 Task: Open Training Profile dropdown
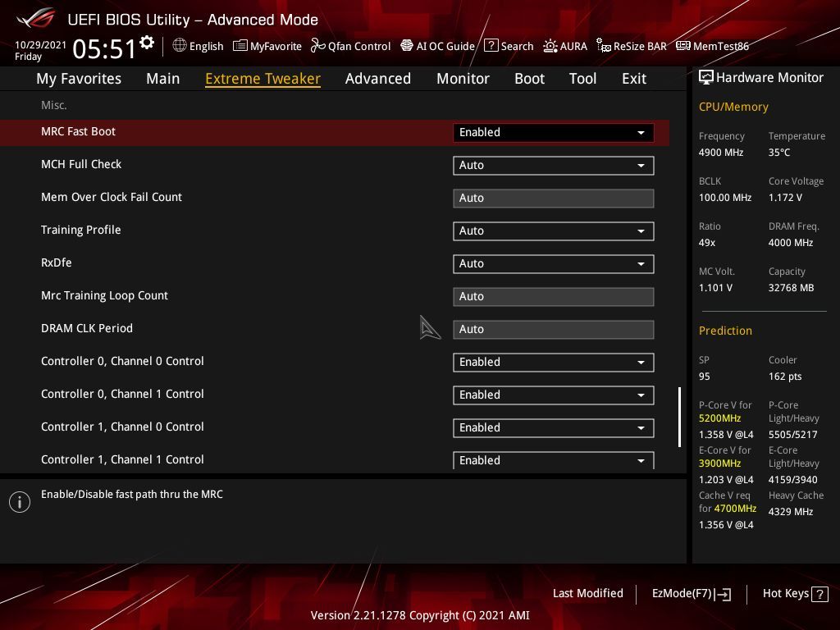pyautogui.click(x=554, y=231)
